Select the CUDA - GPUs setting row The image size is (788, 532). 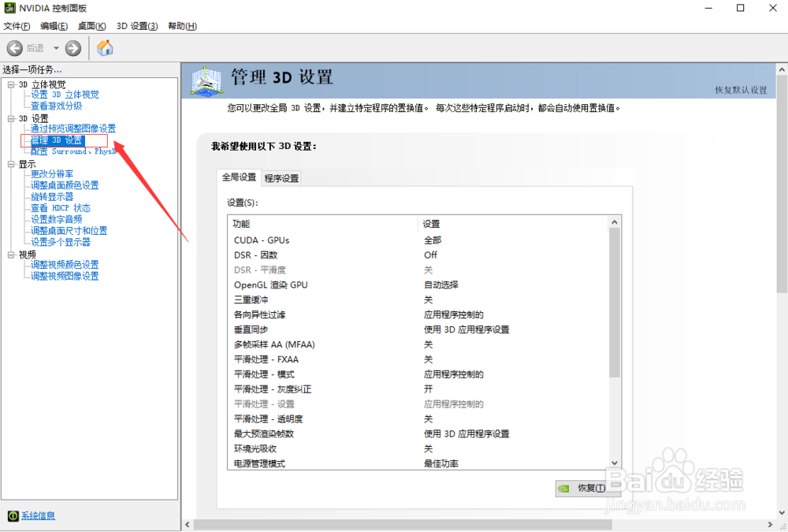coord(418,240)
